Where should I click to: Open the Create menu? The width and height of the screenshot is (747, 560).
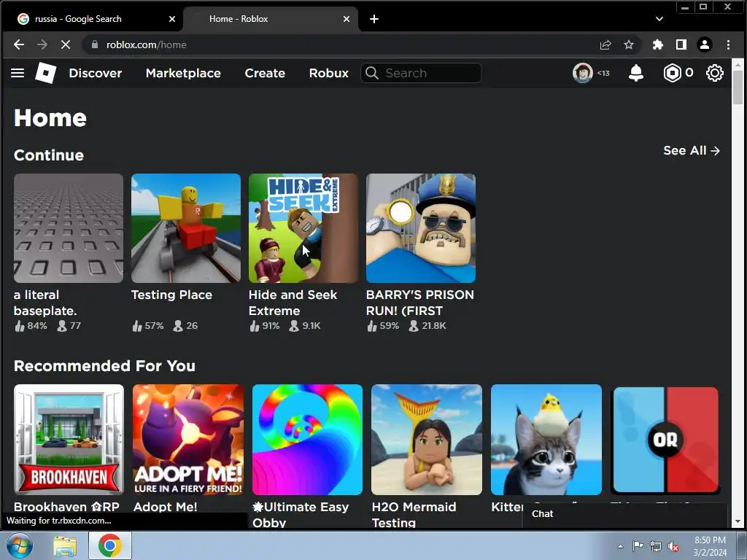click(x=265, y=73)
